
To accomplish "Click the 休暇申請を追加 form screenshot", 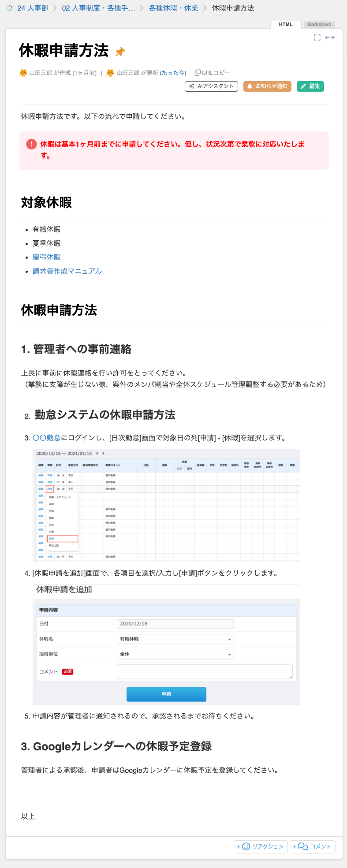I will point(166,644).
